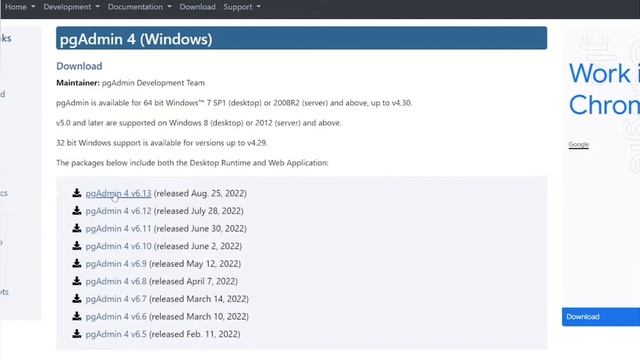Viewport: 640px width, 360px height.
Task: Click text '(released July 28, 2022)'
Action: coord(199,211)
